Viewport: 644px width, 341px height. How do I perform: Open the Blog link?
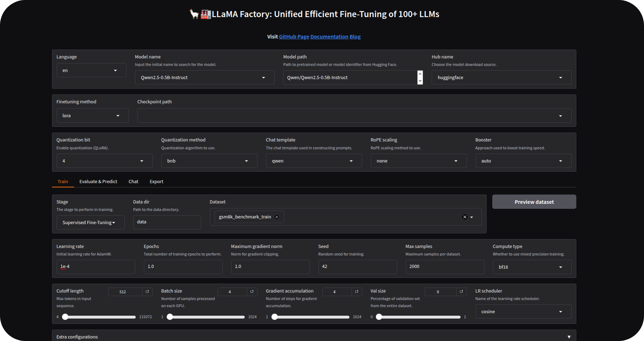(x=355, y=37)
